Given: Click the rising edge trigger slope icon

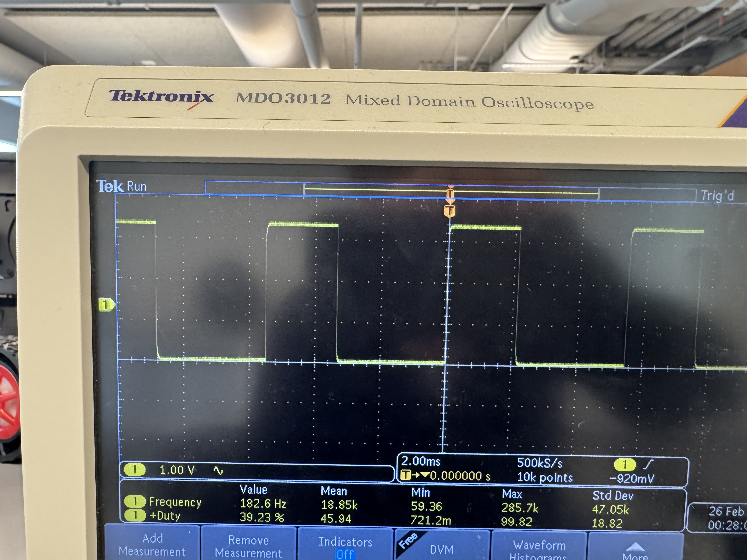Looking at the screenshot, I should (648, 465).
